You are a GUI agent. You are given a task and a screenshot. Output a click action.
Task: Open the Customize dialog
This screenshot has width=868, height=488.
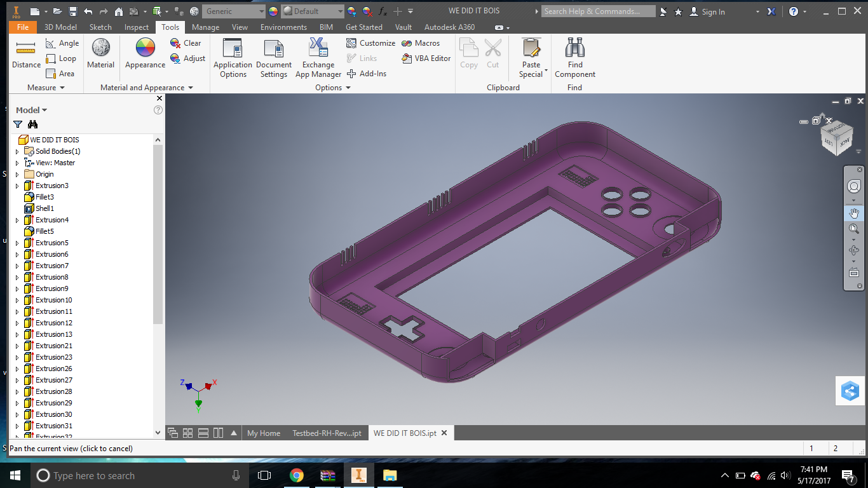[x=370, y=43]
